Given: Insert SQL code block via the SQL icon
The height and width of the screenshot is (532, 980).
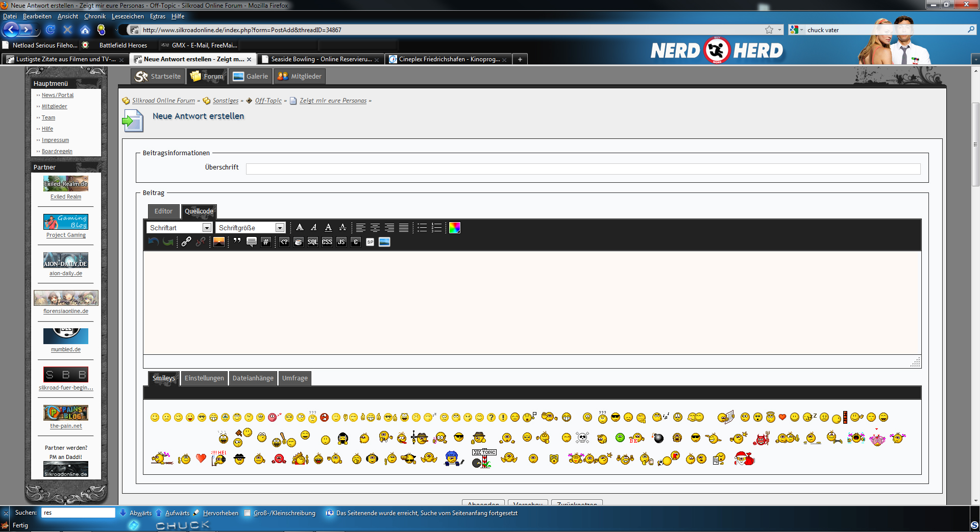Looking at the screenshot, I should (x=312, y=242).
